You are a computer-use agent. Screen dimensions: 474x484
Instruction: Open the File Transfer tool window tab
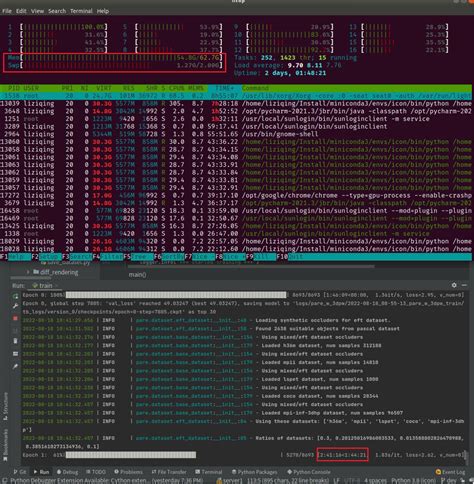click(169, 472)
